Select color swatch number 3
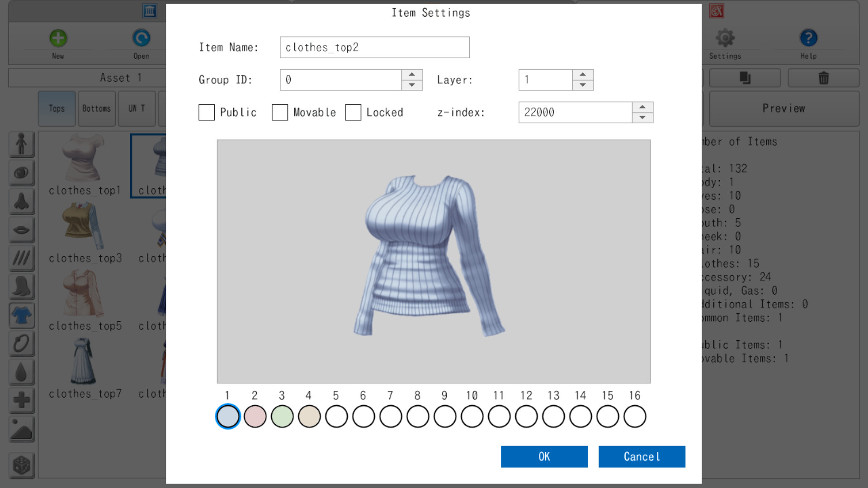The width and height of the screenshot is (868, 488). point(282,416)
